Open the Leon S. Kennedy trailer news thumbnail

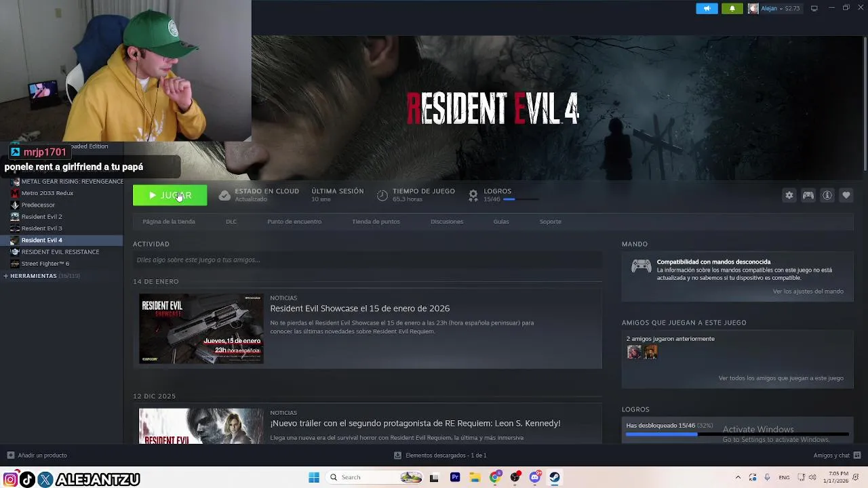pyautogui.click(x=201, y=426)
